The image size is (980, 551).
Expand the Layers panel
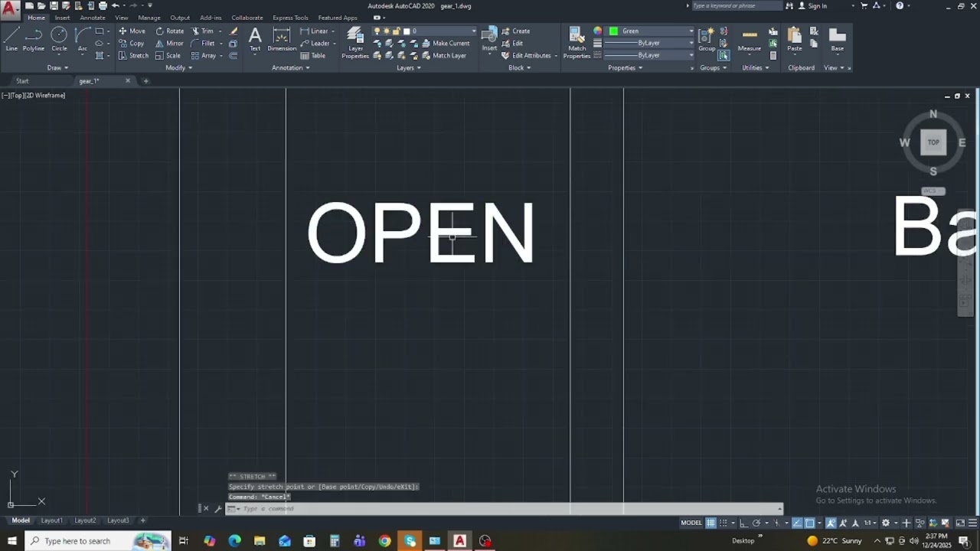[409, 67]
